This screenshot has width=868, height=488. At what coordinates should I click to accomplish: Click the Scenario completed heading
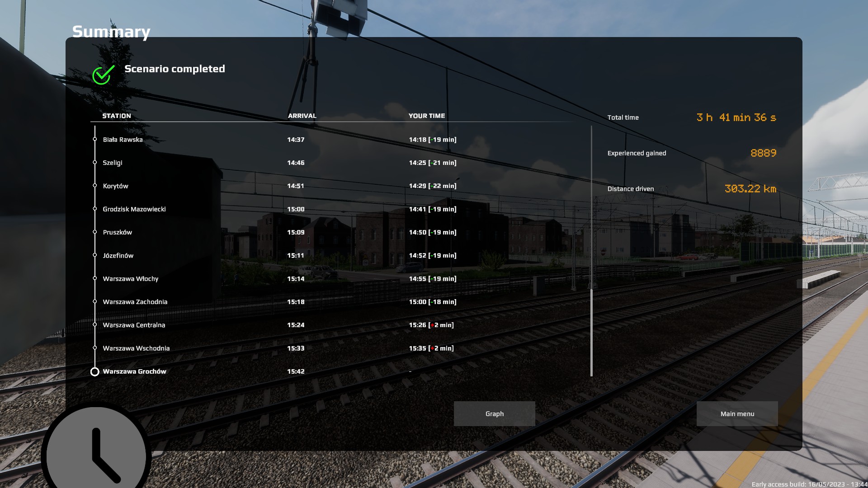click(x=175, y=69)
